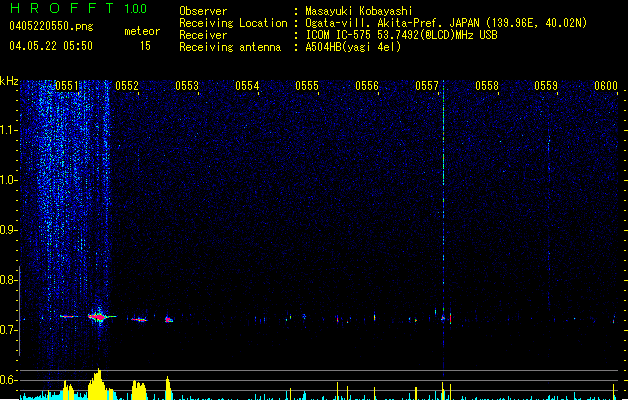Click the 0557 time marker
Image resolution: width=629 pixels, height=400 pixels.
point(427,86)
